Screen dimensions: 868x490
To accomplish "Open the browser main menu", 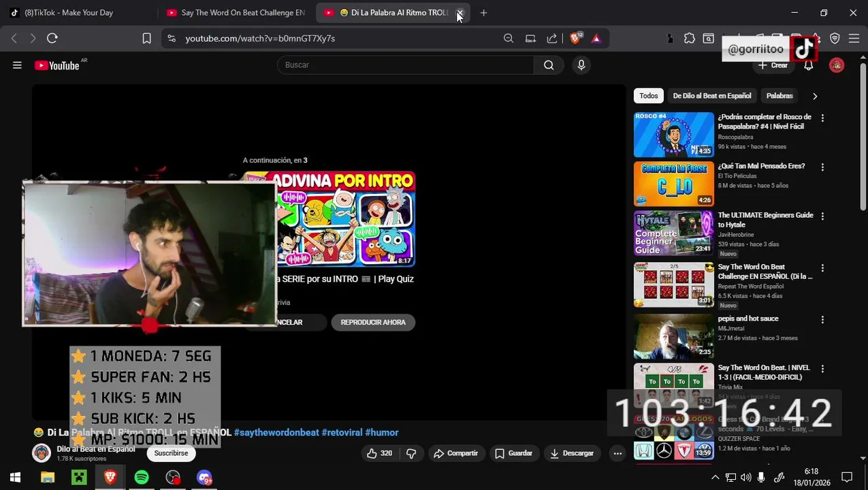I will (x=854, y=39).
